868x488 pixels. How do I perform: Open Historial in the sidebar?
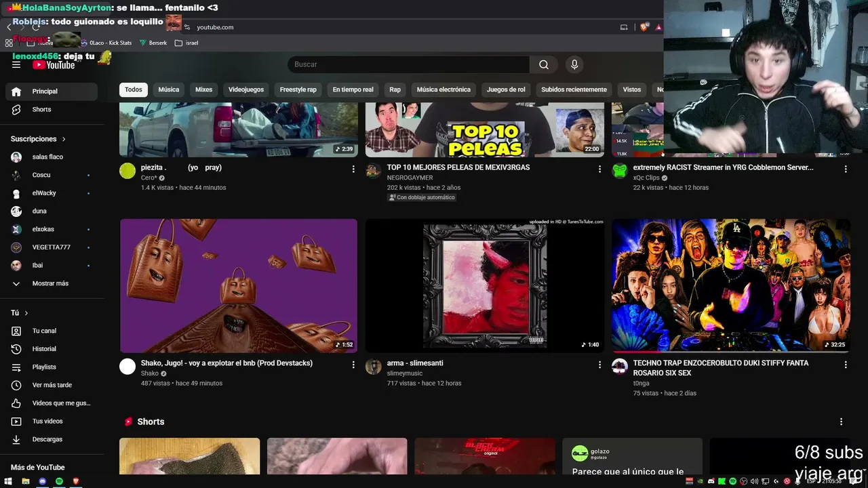pyautogui.click(x=52, y=349)
